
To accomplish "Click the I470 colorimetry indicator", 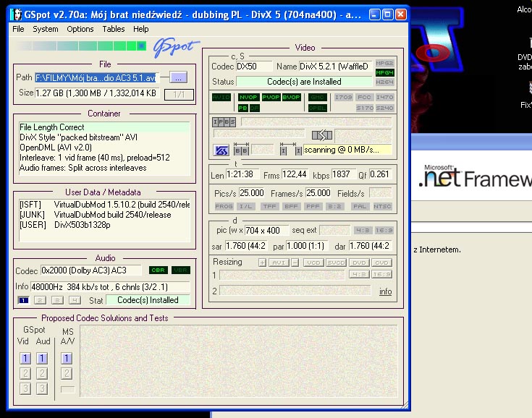I will click(384, 98).
